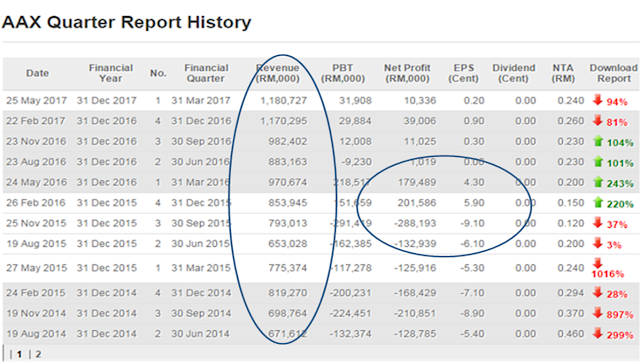Viewport: 640px width, 362px height.
Task: Open the 81% download report arrow icon
Action: [598, 120]
